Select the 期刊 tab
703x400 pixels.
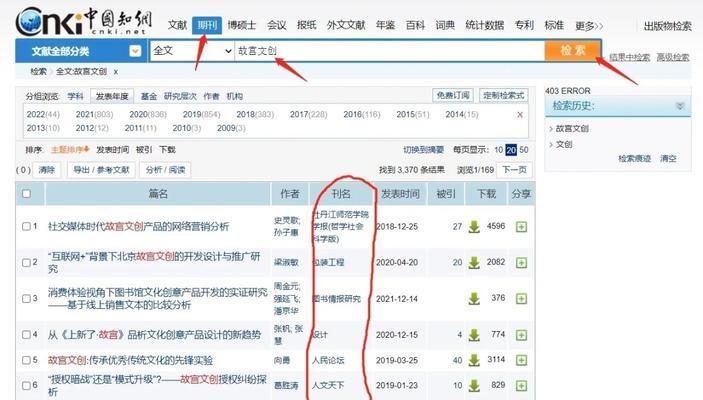coord(207,25)
